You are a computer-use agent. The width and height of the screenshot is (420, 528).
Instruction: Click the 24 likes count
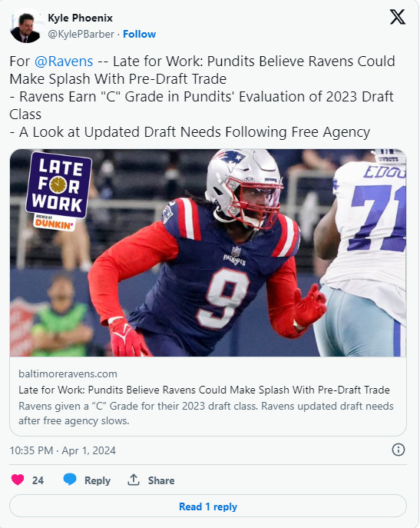pos(38,480)
